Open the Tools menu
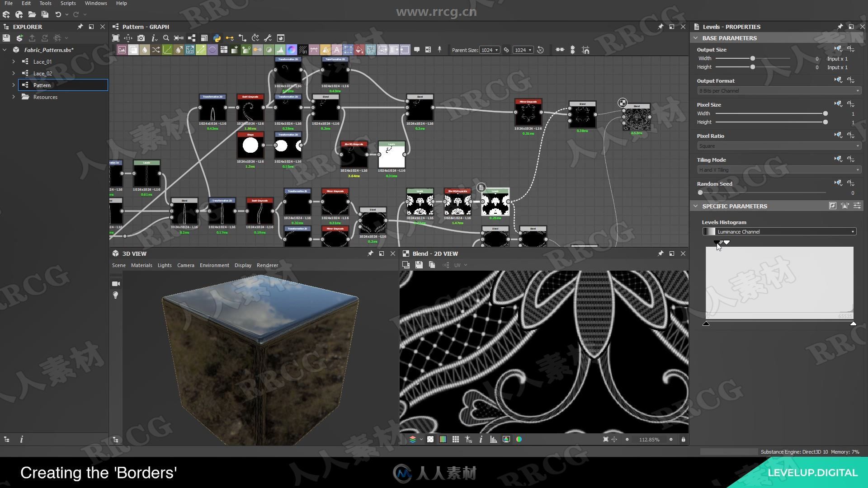 (x=45, y=3)
